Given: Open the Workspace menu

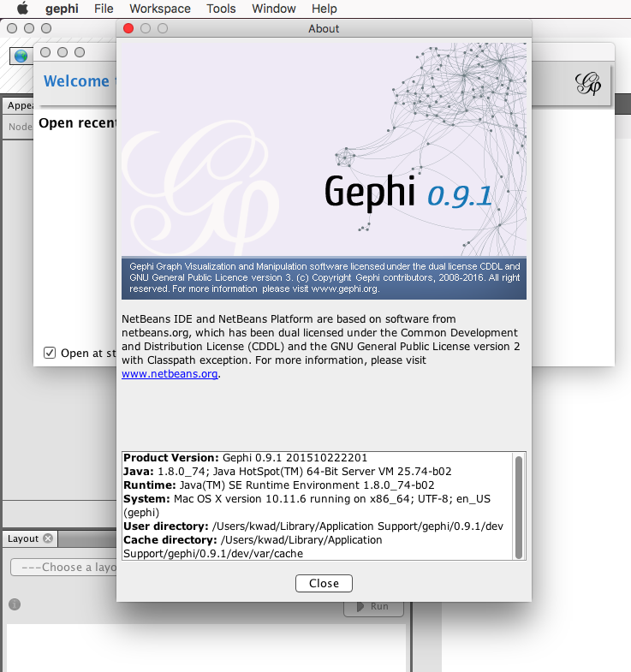Looking at the screenshot, I should (x=160, y=9).
